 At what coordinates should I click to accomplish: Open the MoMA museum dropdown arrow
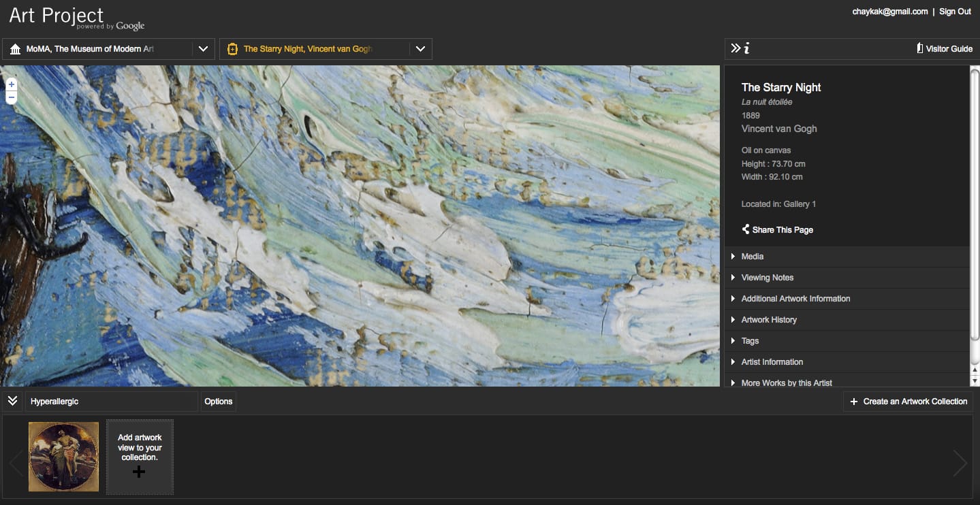pyautogui.click(x=203, y=49)
